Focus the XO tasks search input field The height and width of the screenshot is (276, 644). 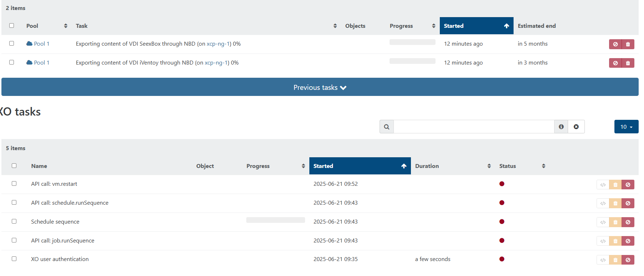coord(474,127)
